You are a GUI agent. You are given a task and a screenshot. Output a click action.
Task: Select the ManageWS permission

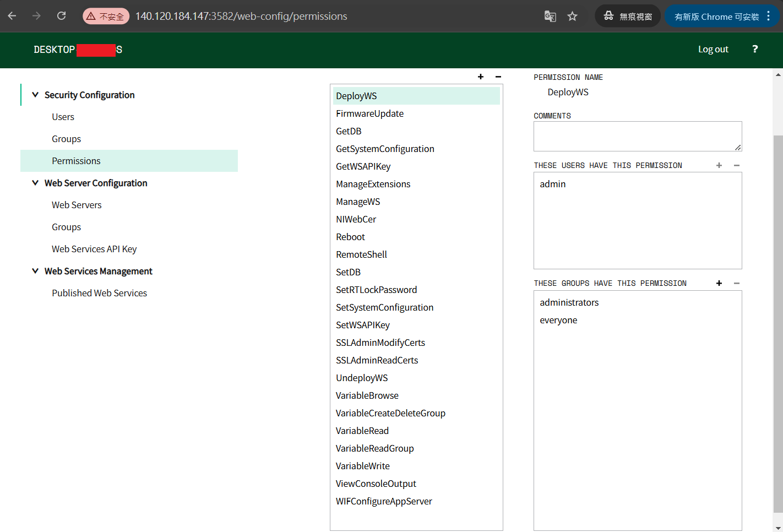416,202
